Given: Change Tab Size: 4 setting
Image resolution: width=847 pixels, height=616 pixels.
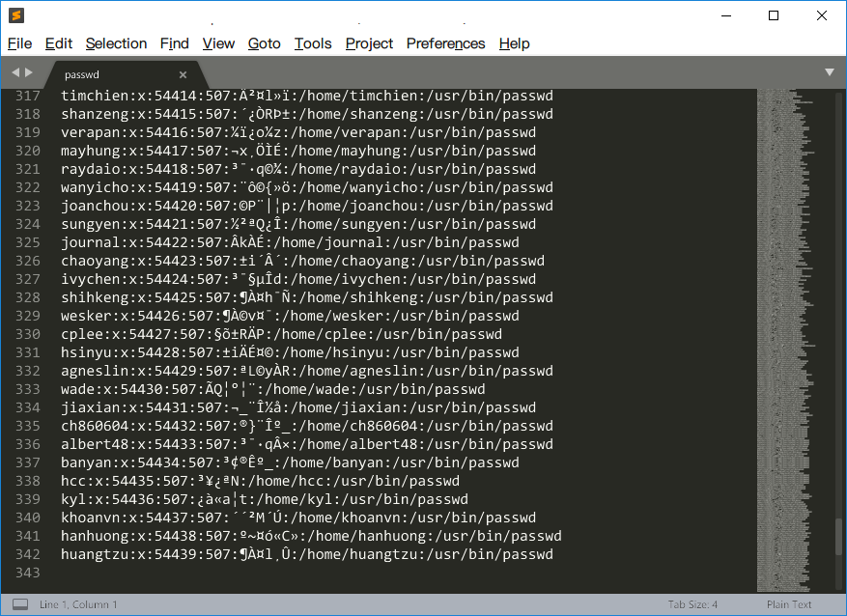Looking at the screenshot, I should click(x=692, y=604).
